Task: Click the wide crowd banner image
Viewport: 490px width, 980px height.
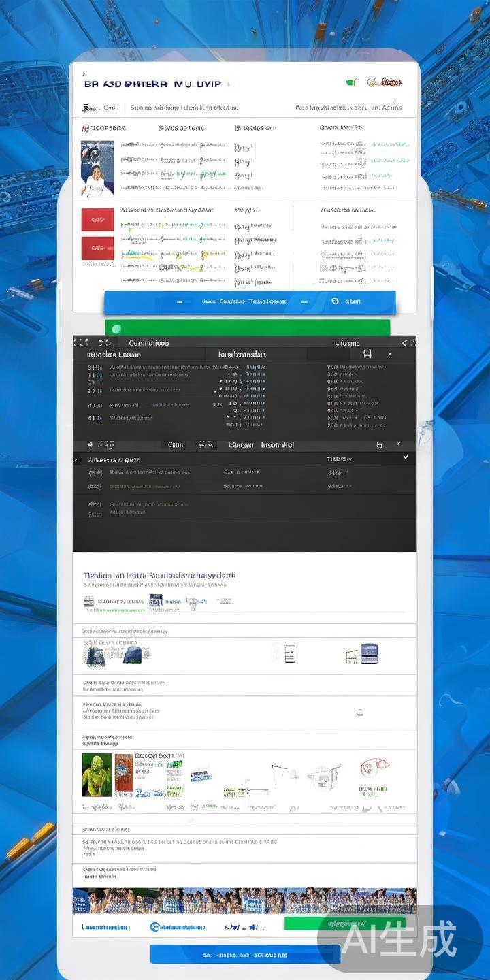Action: click(244, 901)
